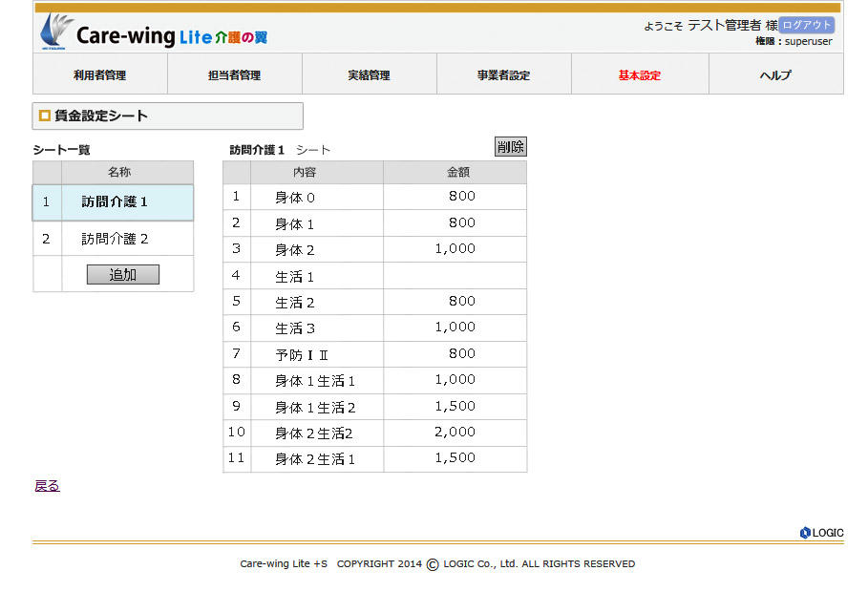Click the LOGIC company logo in footer

pyautogui.click(x=821, y=533)
